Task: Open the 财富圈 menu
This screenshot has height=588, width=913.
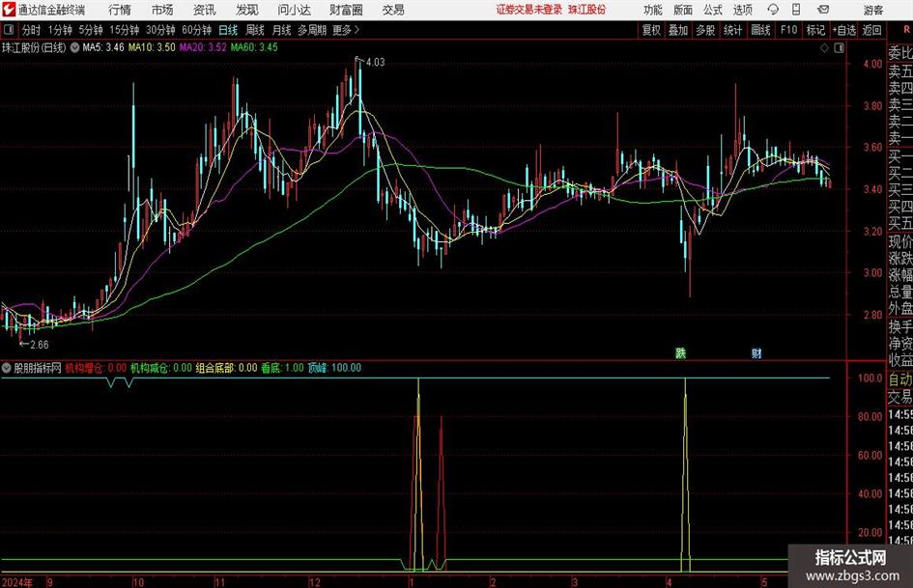Action: pyautogui.click(x=346, y=10)
